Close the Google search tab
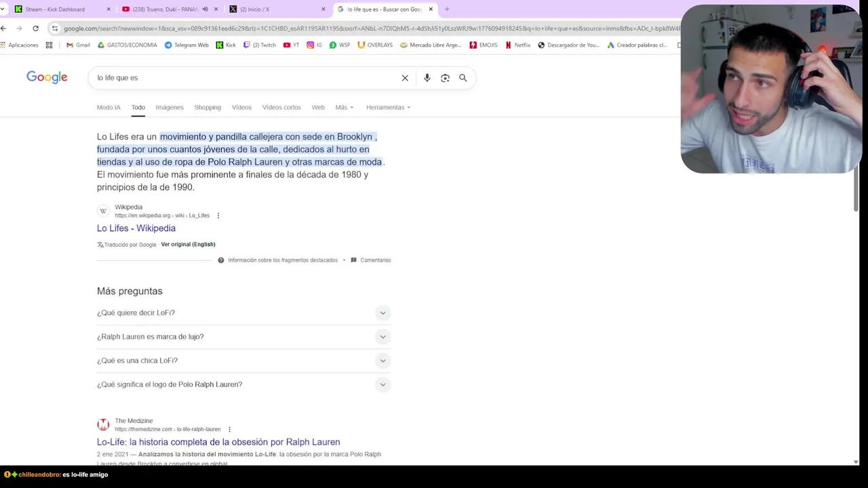Viewport: 868px width, 488px height. [431, 9]
